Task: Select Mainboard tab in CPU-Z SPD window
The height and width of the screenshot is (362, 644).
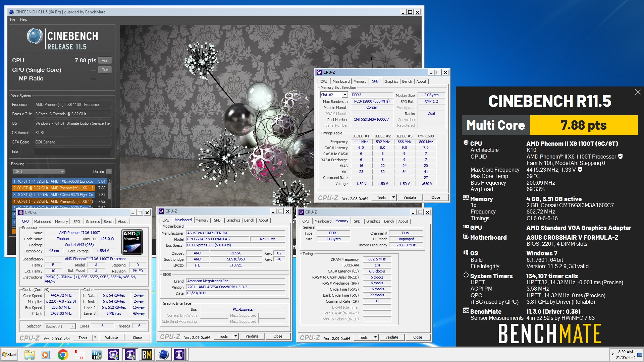Action: pos(341,81)
